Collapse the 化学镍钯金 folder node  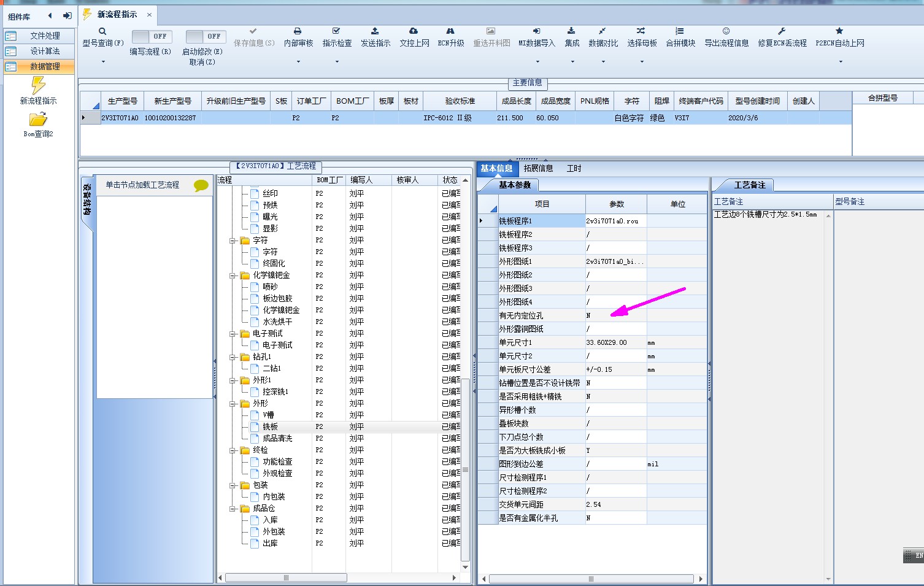tap(233, 276)
